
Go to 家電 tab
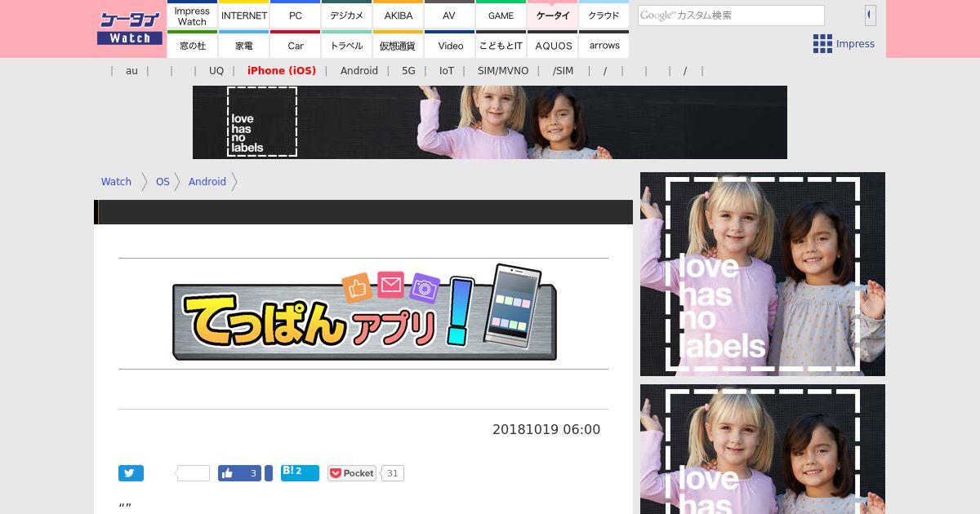tap(244, 45)
